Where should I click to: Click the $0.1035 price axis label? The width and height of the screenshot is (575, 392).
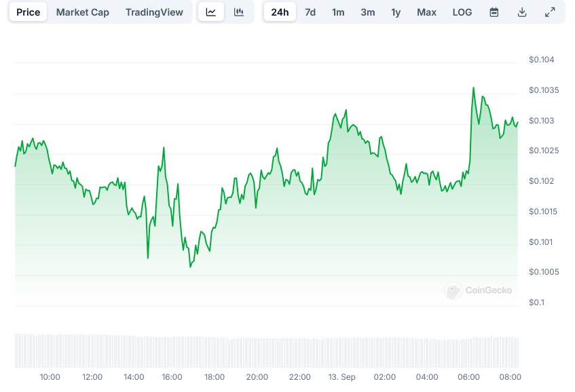coord(544,90)
